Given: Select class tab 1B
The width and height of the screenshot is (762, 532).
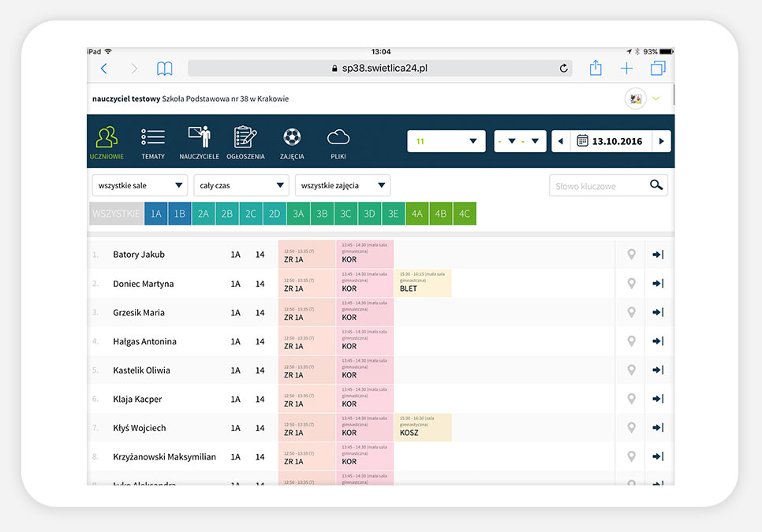Looking at the screenshot, I should [x=180, y=214].
